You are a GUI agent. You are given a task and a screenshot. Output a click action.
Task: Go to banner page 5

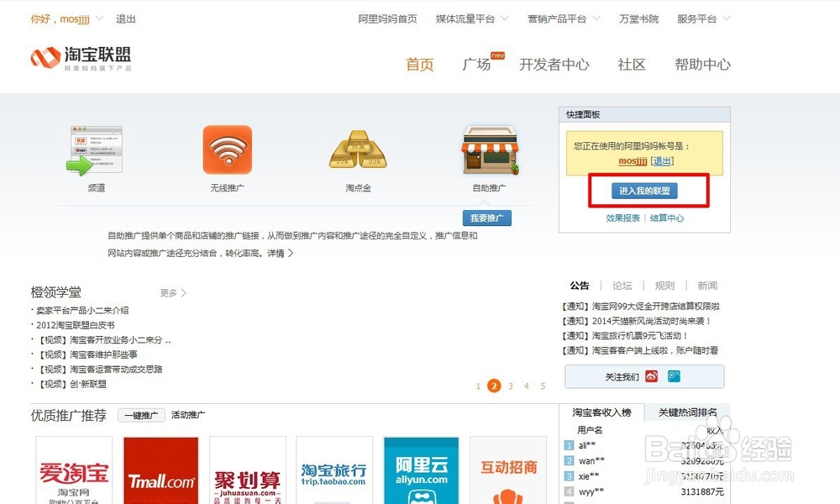pyautogui.click(x=543, y=386)
